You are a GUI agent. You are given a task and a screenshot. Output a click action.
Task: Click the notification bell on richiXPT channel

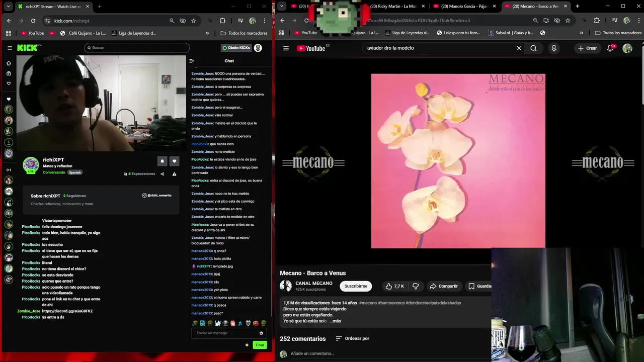pos(162,161)
